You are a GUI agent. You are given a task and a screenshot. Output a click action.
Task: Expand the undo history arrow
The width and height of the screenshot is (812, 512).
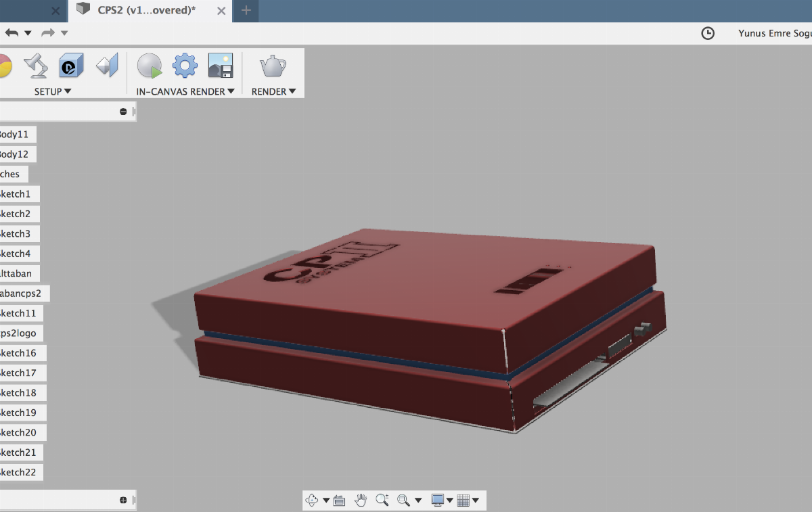click(x=28, y=32)
